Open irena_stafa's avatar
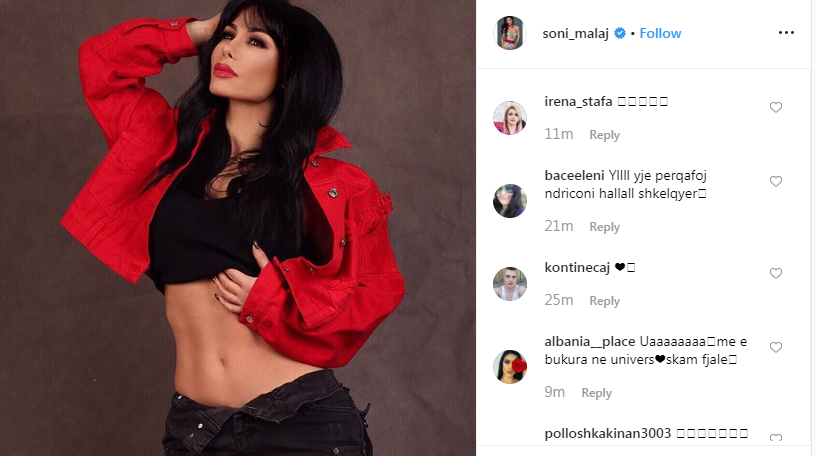Image resolution: width=816 pixels, height=456 pixels. pyautogui.click(x=509, y=118)
